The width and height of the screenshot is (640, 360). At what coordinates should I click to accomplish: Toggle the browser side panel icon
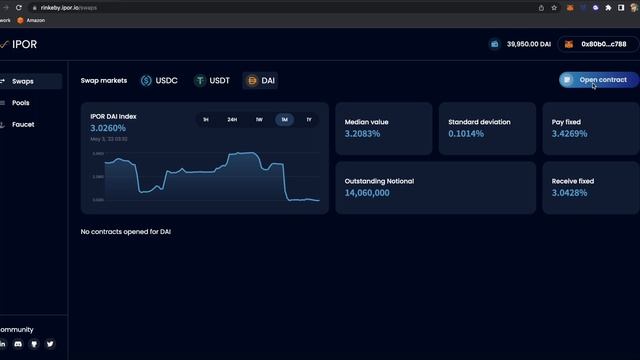621,8
